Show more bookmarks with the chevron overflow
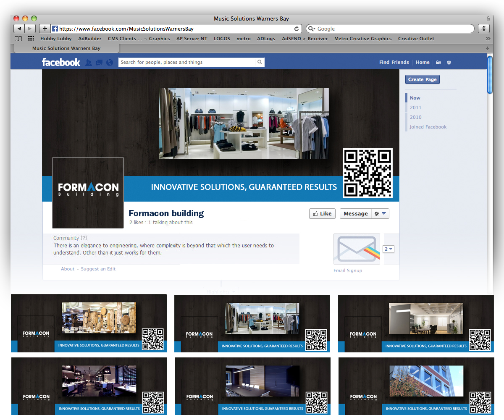 (488, 39)
